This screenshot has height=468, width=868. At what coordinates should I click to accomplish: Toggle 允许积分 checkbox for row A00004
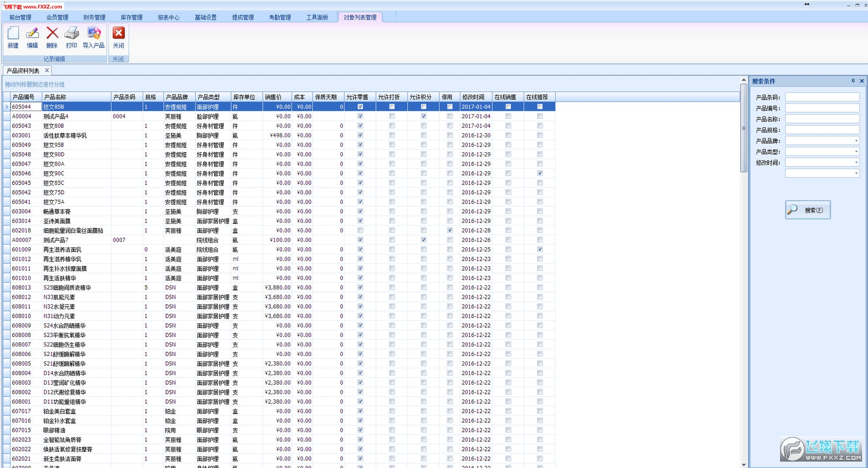point(423,116)
